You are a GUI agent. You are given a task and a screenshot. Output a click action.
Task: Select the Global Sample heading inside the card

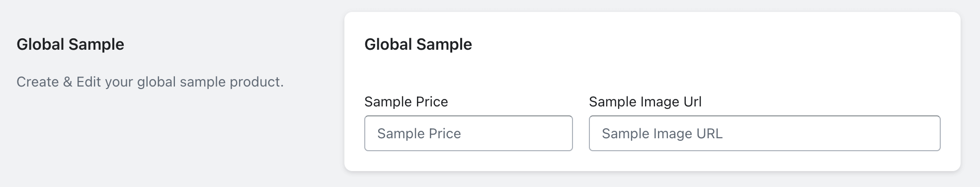click(x=418, y=44)
